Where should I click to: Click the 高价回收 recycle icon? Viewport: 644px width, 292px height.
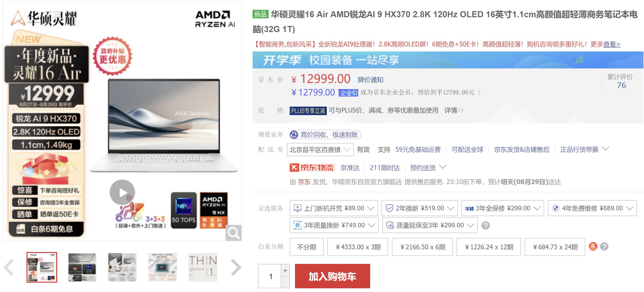pyautogui.click(x=294, y=135)
